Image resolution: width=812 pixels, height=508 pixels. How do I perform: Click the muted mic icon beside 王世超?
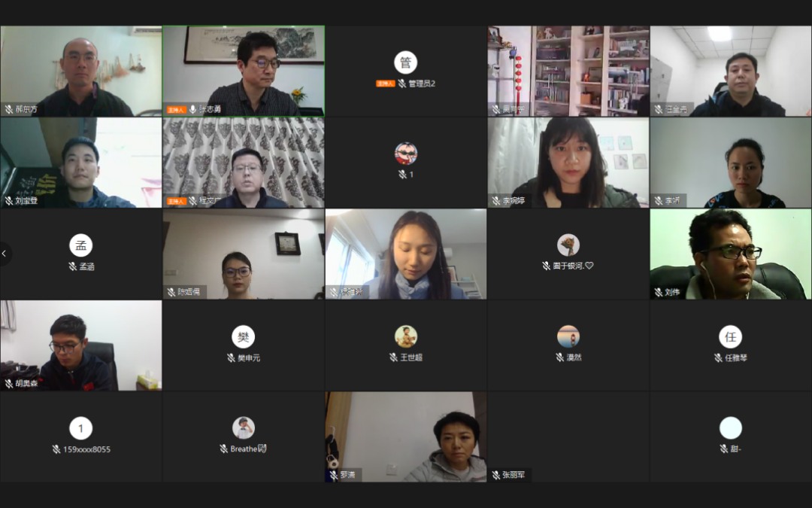(x=393, y=357)
